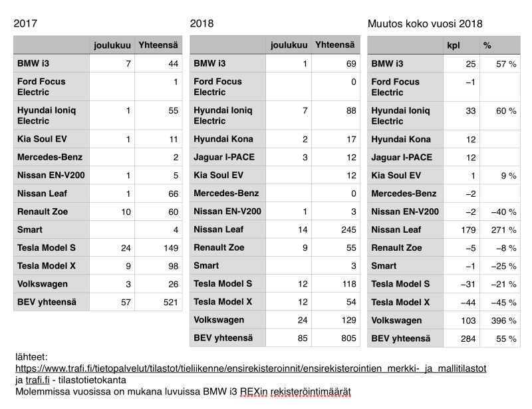Click the 271 % Nissan Leaf cell
532x409 pixels.
499,230
